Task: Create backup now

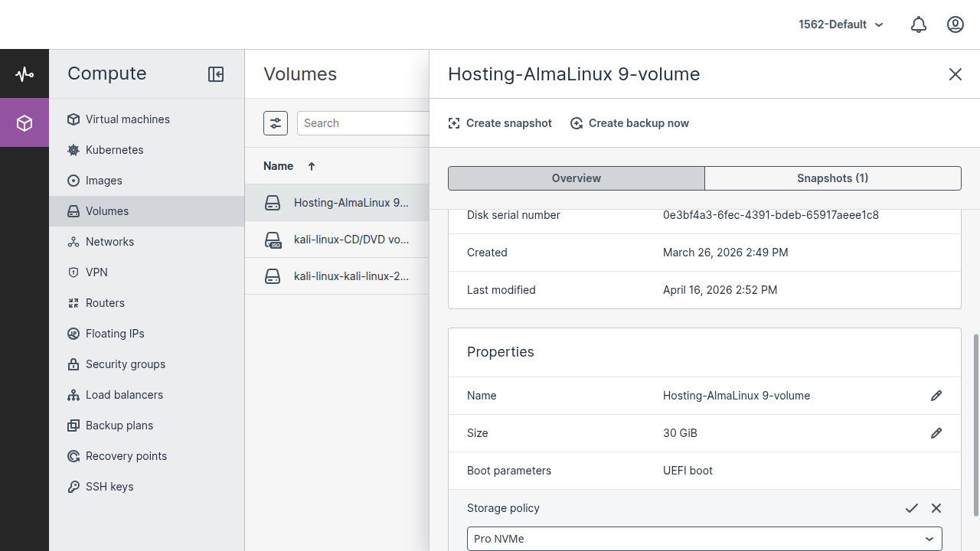Action: [630, 123]
